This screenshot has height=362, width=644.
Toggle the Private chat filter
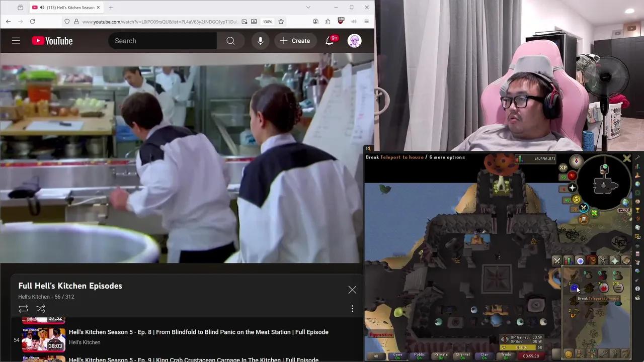click(x=441, y=355)
